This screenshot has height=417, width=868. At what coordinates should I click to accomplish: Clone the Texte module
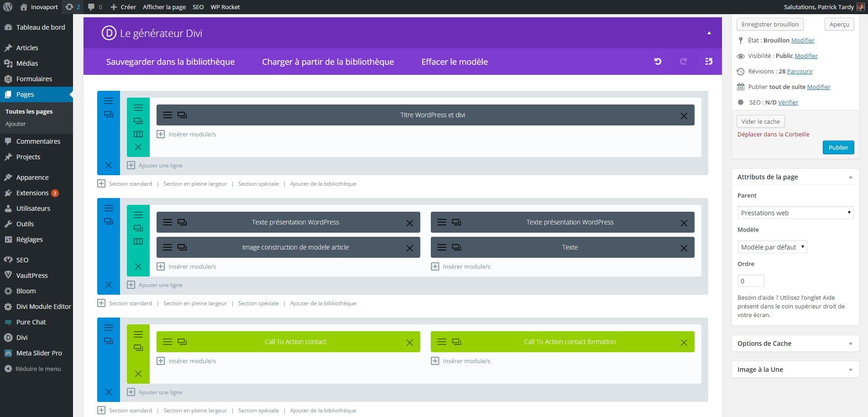click(456, 247)
